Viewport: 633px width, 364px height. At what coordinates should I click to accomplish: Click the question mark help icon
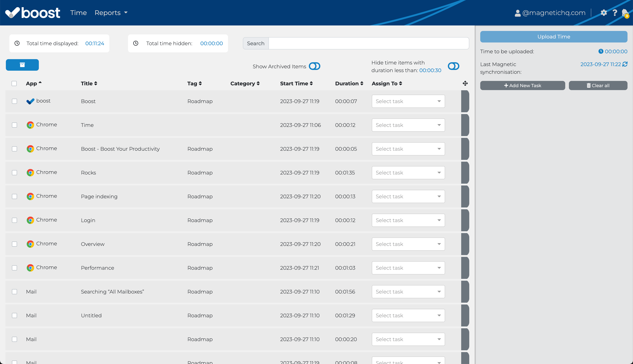point(615,12)
